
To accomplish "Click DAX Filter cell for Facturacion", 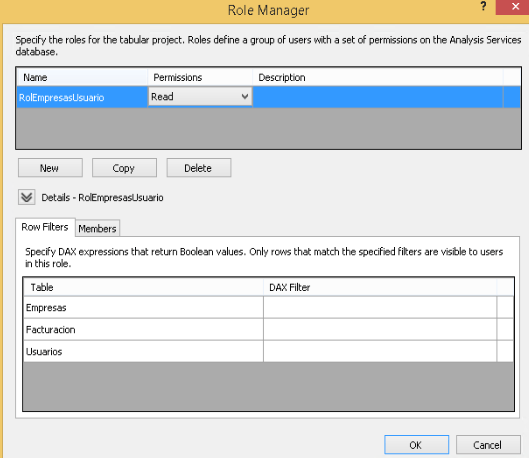I will click(x=380, y=330).
